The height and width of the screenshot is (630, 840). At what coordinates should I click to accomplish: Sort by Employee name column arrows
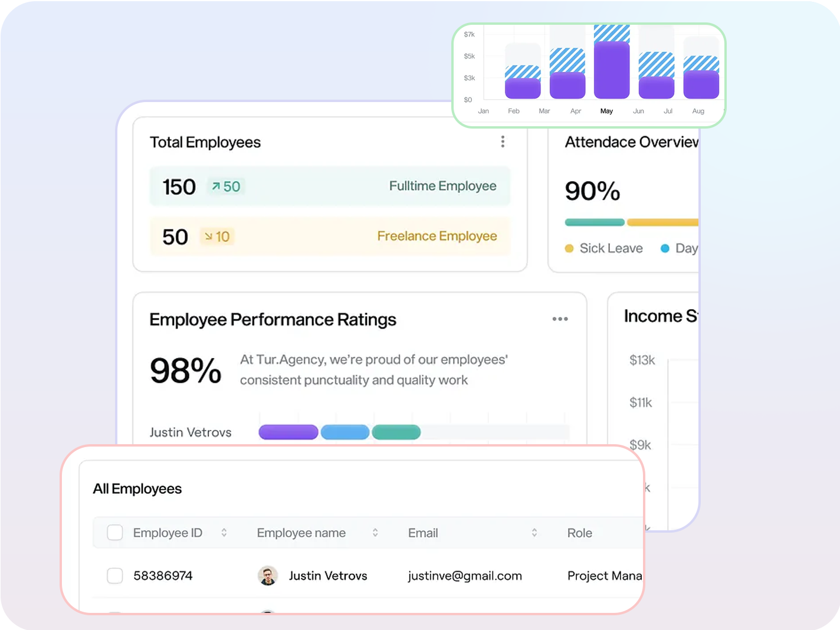tap(375, 533)
